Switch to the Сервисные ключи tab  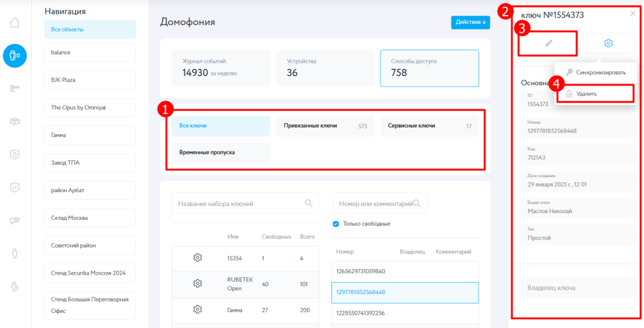(430, 126)
